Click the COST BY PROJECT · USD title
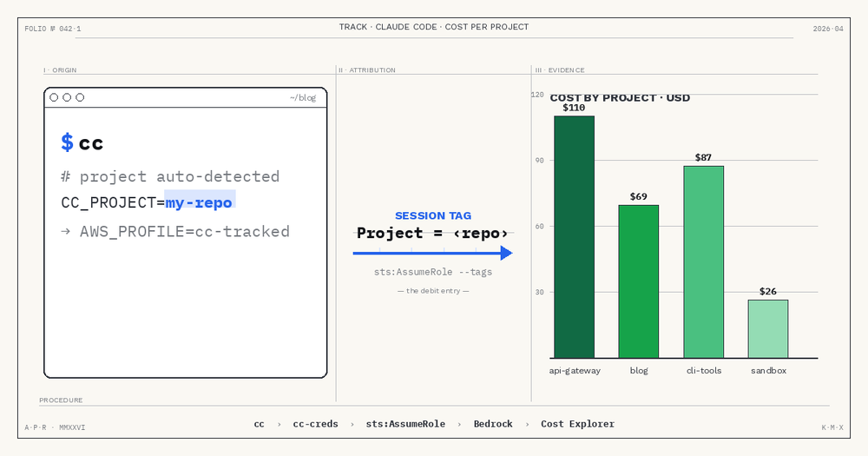868x456 pixels. click(x=620, y=98)
